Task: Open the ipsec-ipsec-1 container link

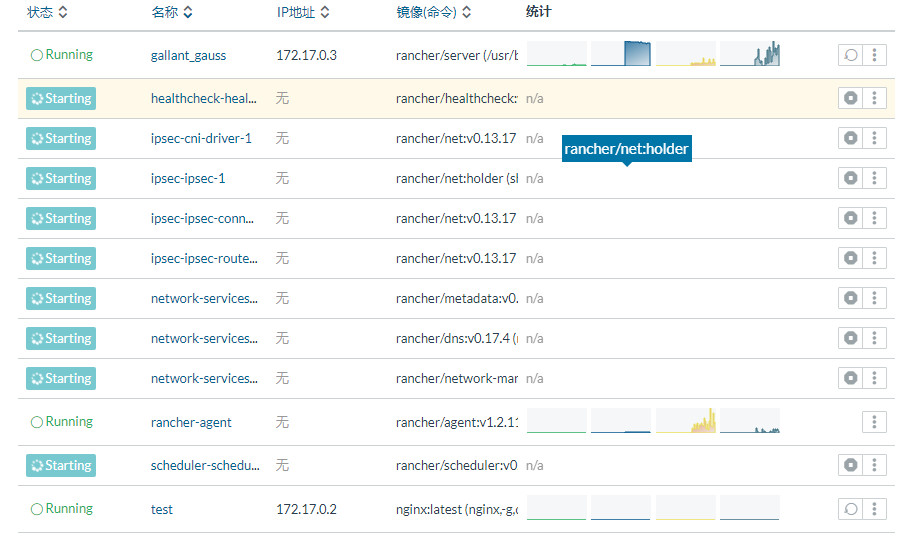Action: pyautogui.click(x=188, y=179)
